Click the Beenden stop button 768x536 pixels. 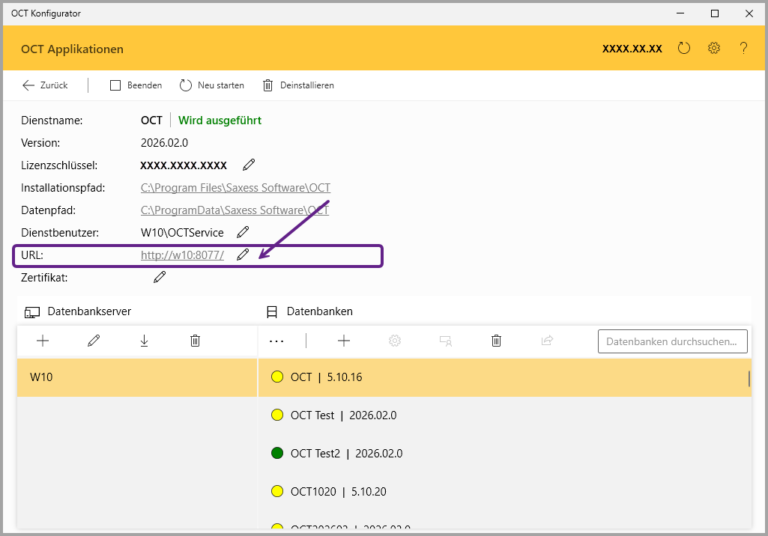[x=136, y=85]
